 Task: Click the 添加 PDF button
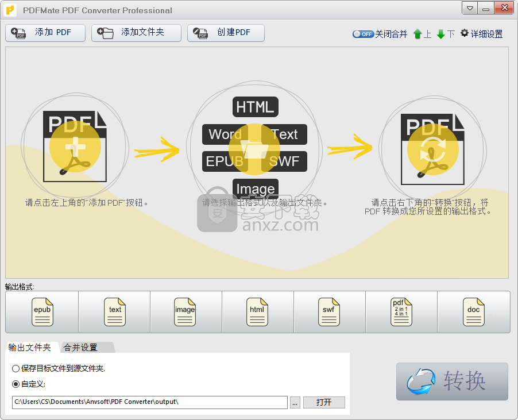[x=45, y=33]
